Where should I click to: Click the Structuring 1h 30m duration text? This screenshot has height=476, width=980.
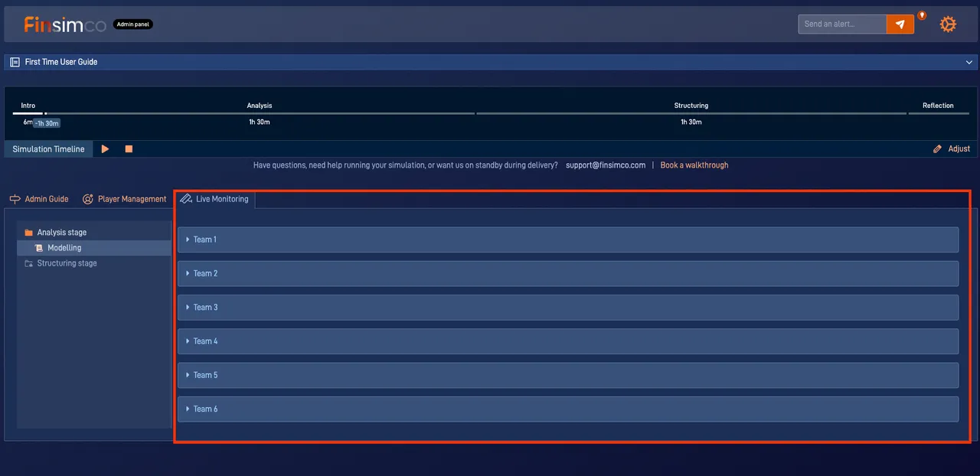[x=691, y=122]
